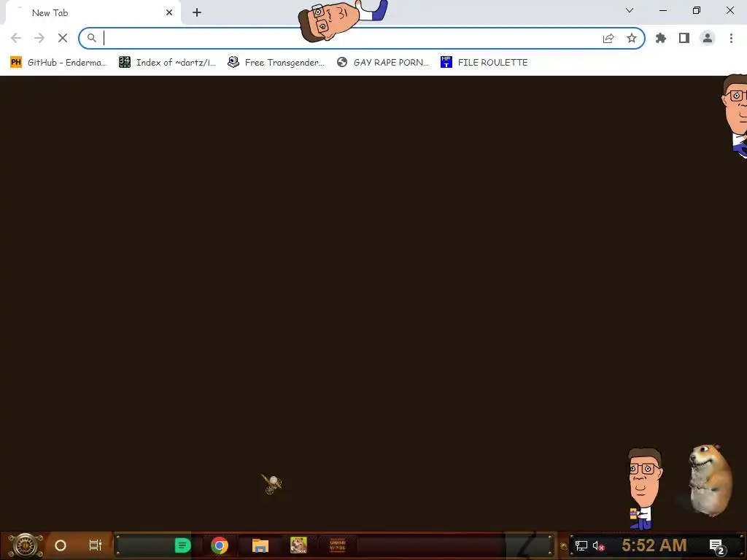Open the green chat app on taskbar
747x560 pixels.
[182, 545]
